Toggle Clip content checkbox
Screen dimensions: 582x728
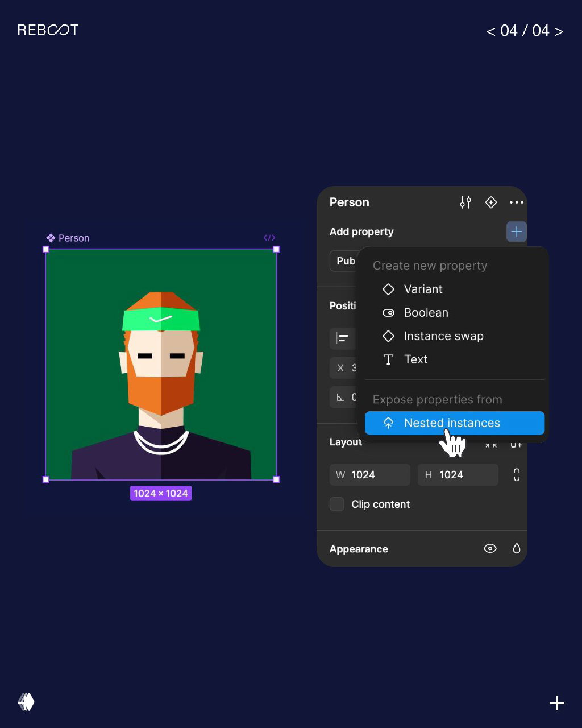click(x=337, y=504)
